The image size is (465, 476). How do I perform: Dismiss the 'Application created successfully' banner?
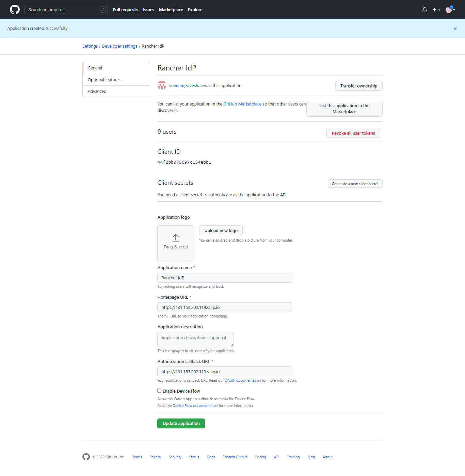(455, 29)
